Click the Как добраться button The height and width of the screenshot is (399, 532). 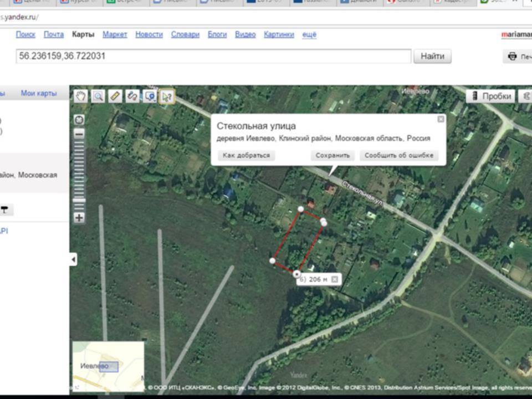(246, 156)
